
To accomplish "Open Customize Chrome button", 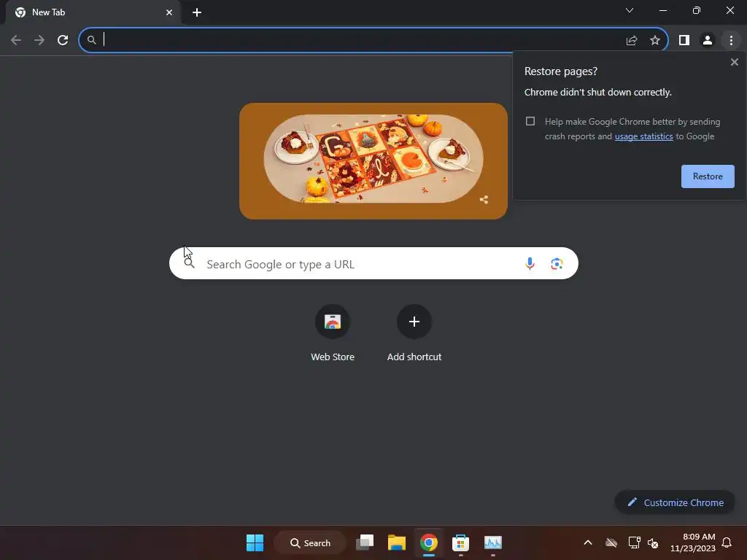I will (x=675, y=502).
